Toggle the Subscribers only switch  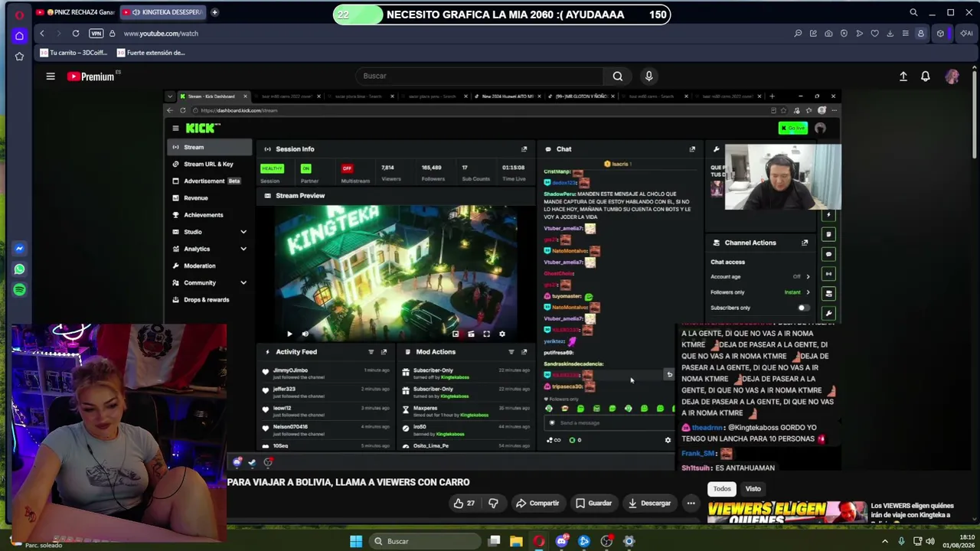coord(802,308)
